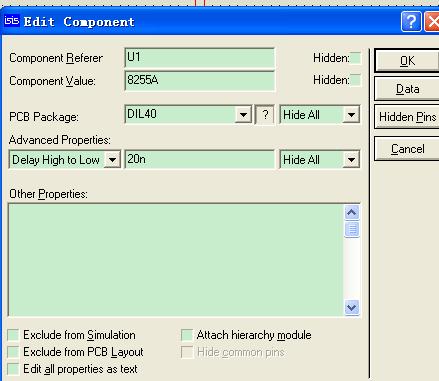Open the PCB Package DIL40 dropdown

(x=243, y=115)
